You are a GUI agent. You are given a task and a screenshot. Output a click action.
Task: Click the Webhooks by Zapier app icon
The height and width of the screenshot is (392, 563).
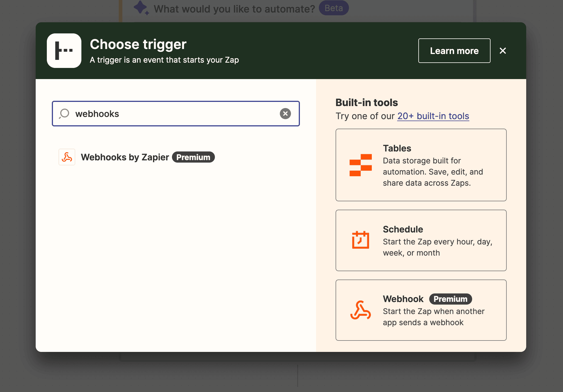click(x=67, y=157)
